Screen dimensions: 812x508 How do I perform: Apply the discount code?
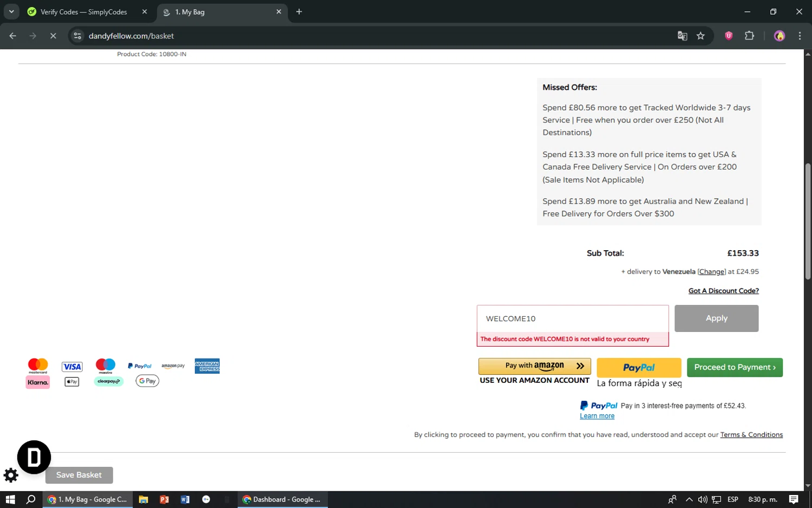[716, 318]
